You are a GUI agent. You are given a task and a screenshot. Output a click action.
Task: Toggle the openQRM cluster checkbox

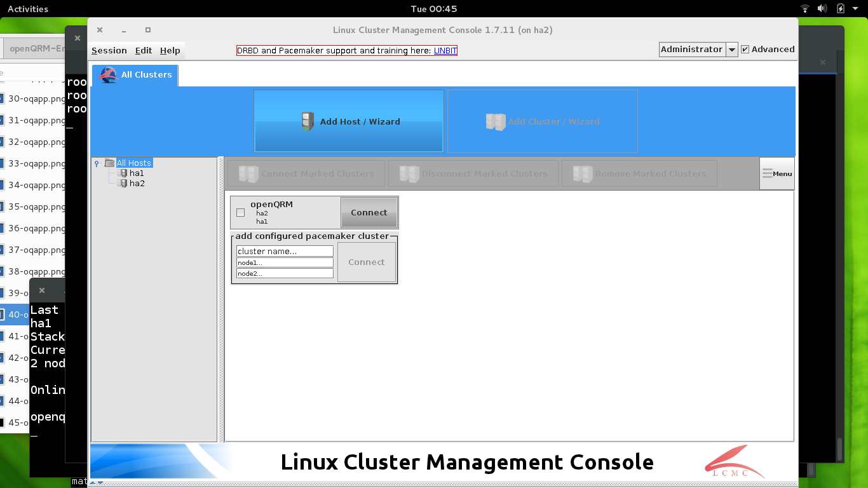point(240,213)
